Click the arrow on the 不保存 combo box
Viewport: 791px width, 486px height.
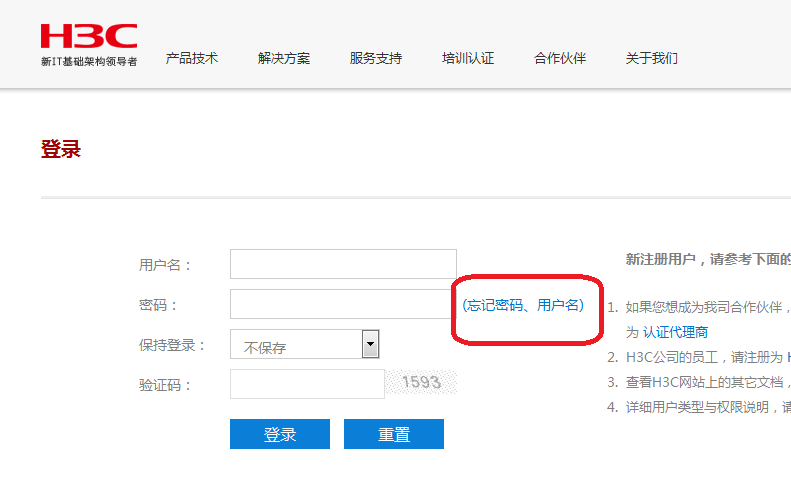tap(370, 344)
